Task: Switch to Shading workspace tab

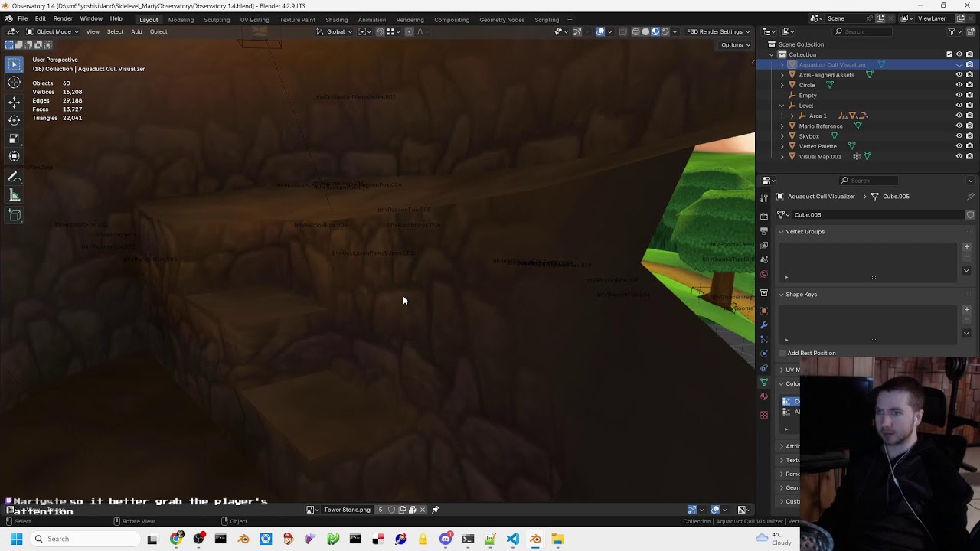Action: pos(336,19)
